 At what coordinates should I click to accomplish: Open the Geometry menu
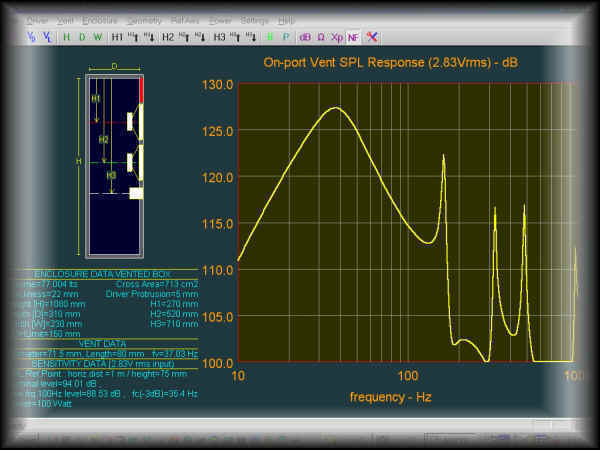pos(144,21)
